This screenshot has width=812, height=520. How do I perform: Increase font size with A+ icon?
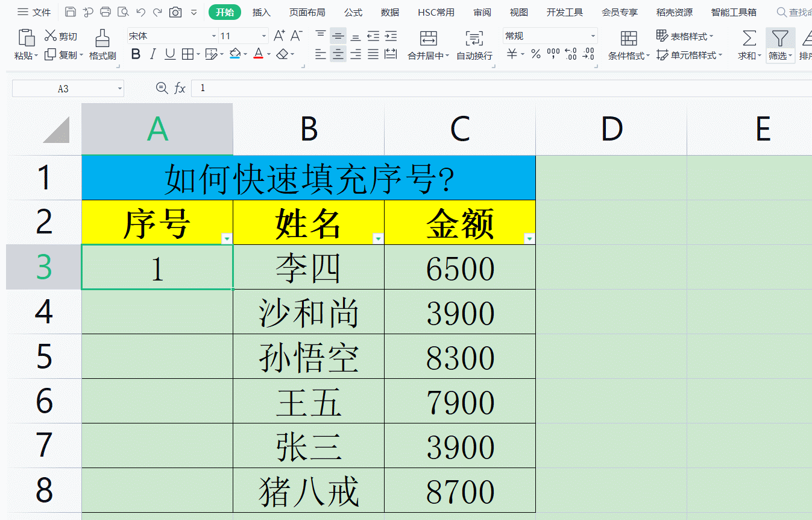point(279,36)
